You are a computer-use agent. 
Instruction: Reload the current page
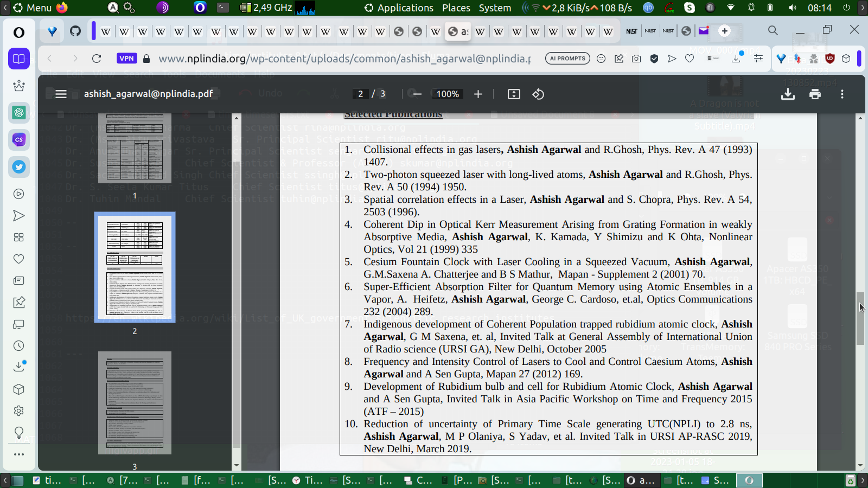point(97,59)
